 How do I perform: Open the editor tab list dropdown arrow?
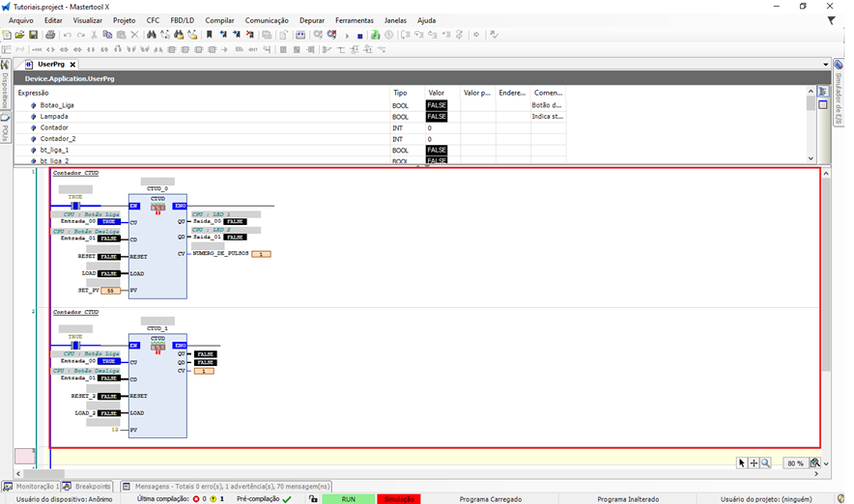(x=825, y=65)
